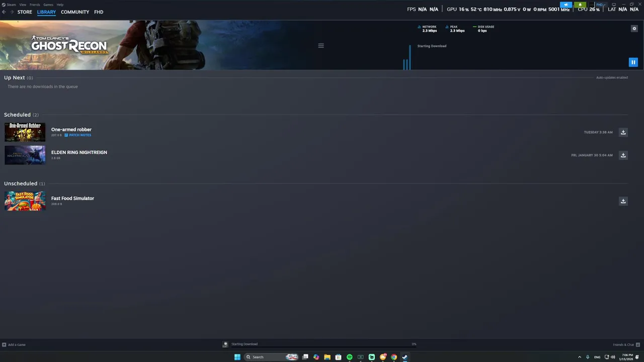This screenshot has width=644, height=362.
Task: Open the green notifications bell
Action: (580, 5)
